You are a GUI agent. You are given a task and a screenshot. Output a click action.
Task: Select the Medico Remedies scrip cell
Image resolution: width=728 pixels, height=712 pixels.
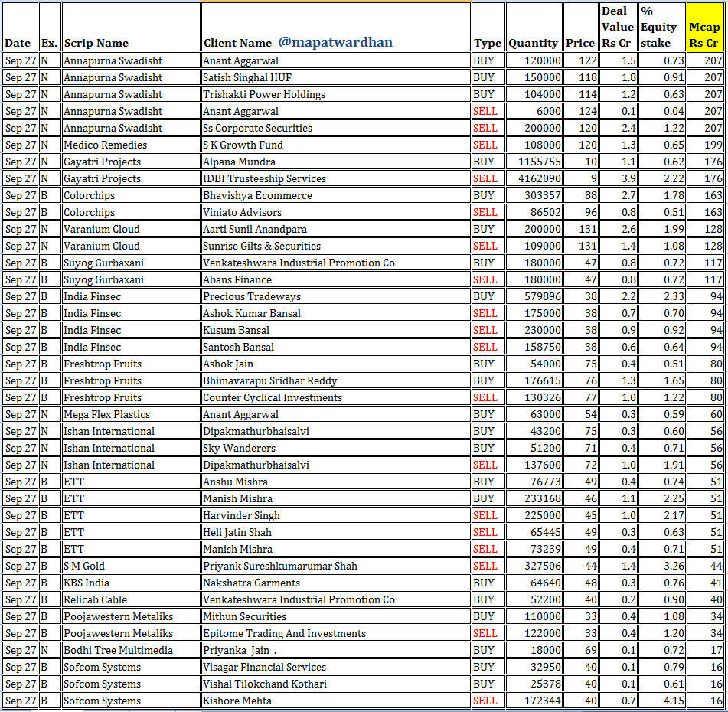tap(132, 145)
